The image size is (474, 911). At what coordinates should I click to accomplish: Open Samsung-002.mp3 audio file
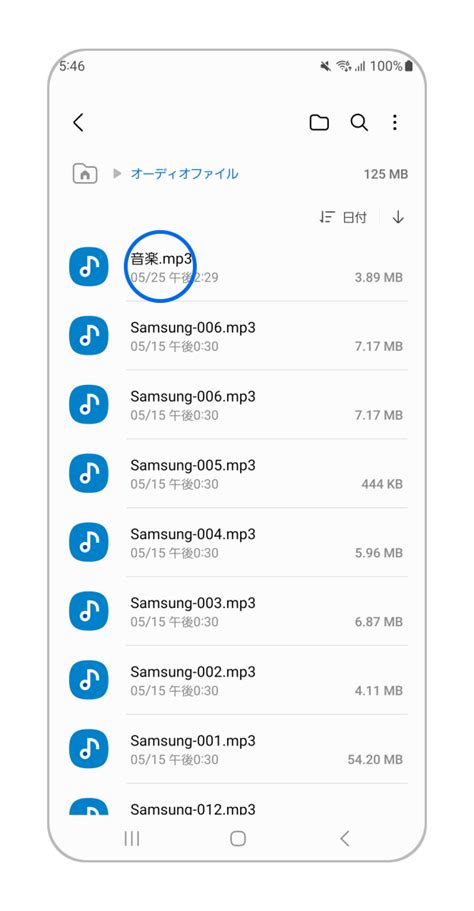[236, 680]
